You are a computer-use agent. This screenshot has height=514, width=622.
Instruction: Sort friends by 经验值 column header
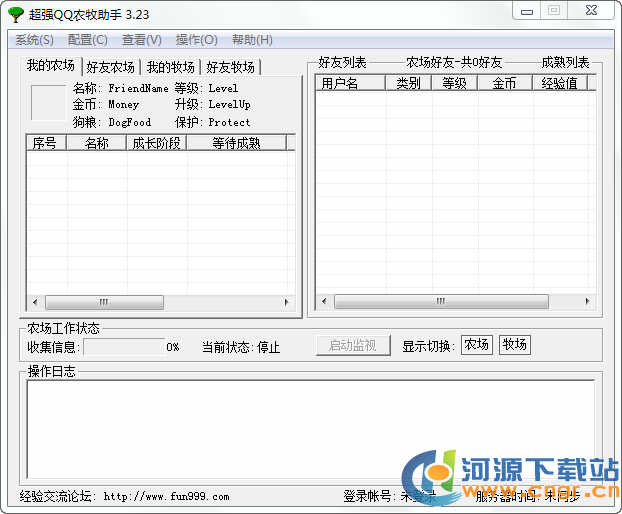click(x=560, y=83)
